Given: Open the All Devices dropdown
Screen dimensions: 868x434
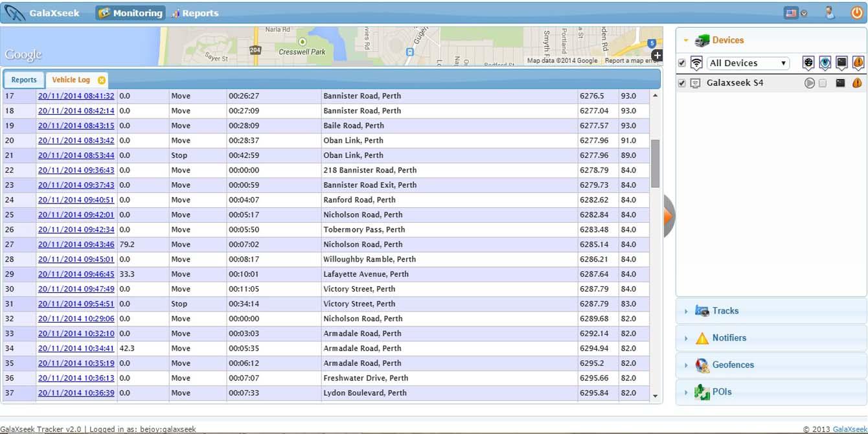Looking at the screenshot, I should pyautogui.click(x=748, y=63).
